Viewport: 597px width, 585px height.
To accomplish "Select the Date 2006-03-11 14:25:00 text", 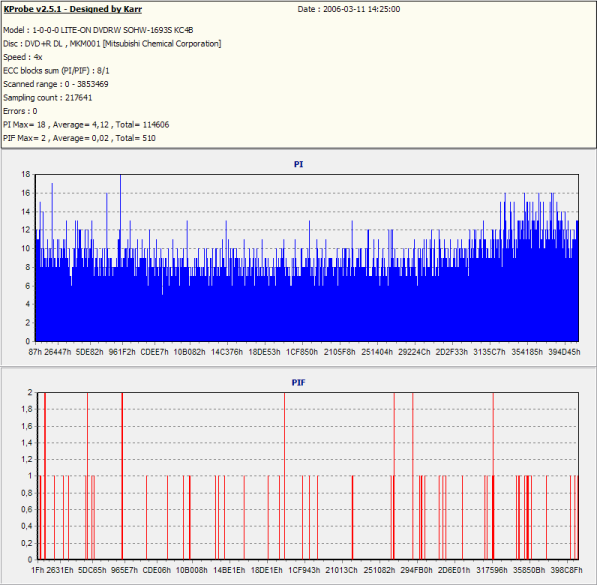I will click(x=349, y=9).
